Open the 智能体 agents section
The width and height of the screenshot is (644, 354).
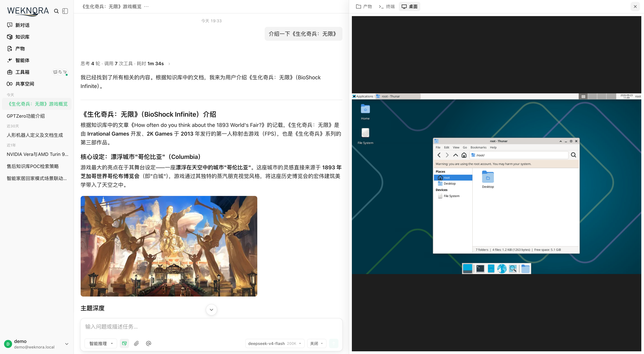22,60
